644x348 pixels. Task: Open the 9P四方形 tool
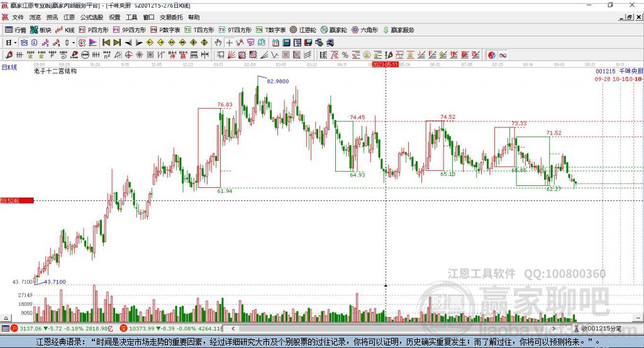[130, 30]
